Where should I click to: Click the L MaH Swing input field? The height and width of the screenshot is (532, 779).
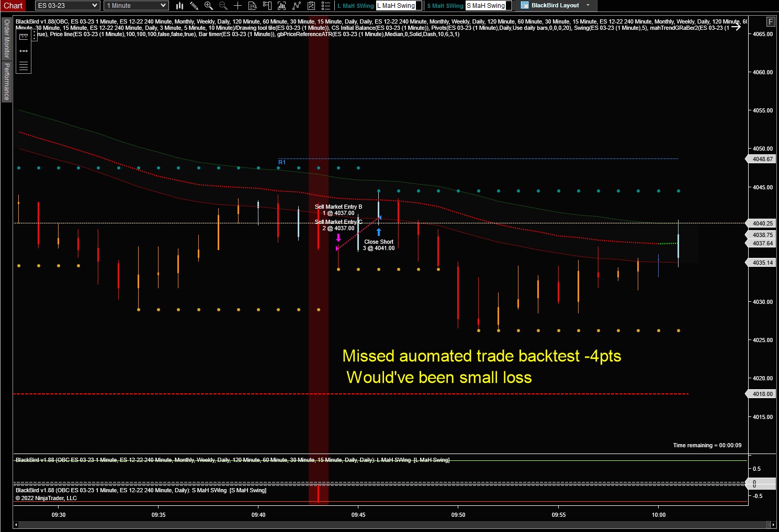[x=396, y=6]
